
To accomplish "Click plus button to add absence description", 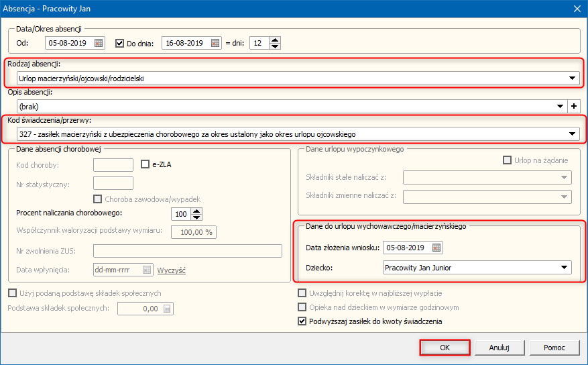I will point(573,106).
